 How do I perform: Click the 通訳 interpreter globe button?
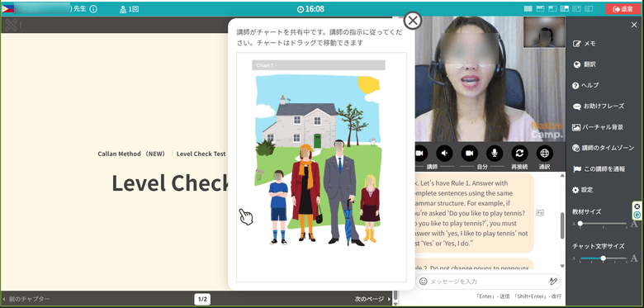[545, 154]
